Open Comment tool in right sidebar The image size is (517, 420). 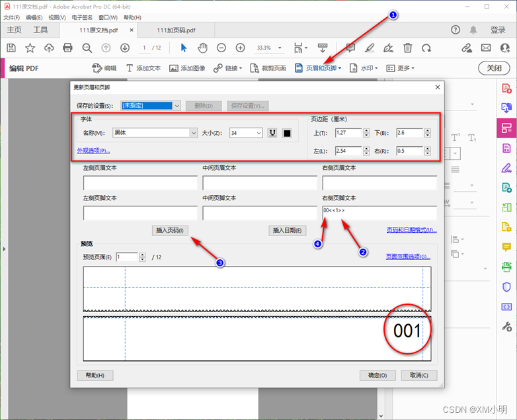(506, 247)
